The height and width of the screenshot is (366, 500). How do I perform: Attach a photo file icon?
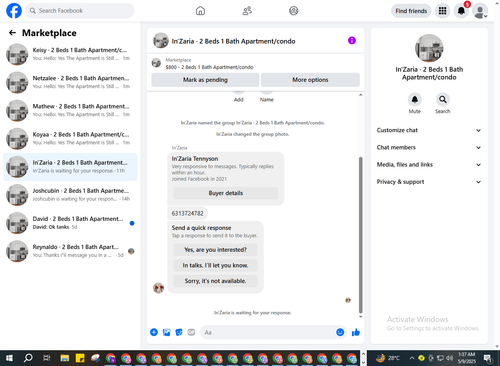pos(166,332)
